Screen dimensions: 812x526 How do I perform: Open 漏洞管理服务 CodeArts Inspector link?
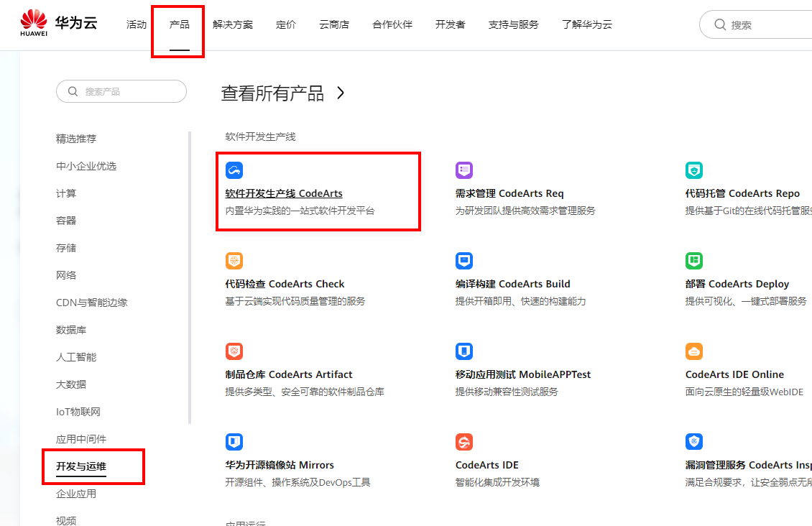coord(748,466)
